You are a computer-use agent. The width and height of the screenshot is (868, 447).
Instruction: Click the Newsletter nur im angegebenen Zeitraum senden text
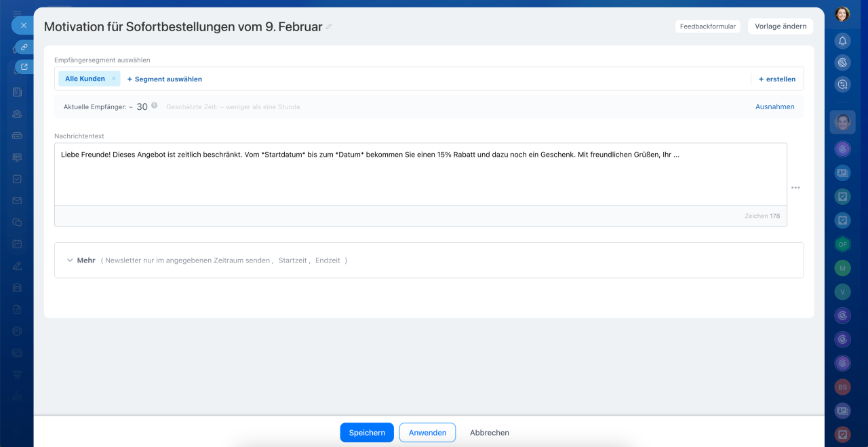coord(189,260)
